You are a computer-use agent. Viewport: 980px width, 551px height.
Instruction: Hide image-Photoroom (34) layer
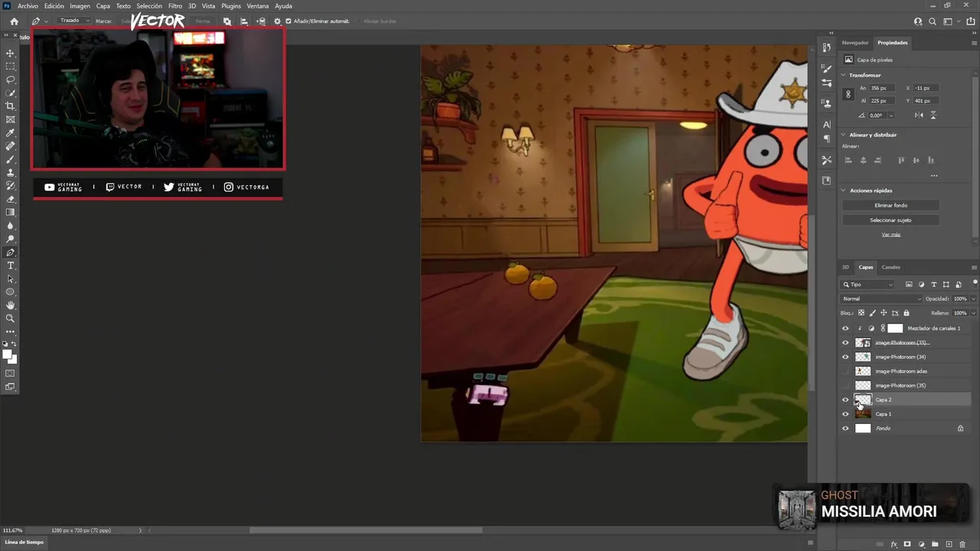click(845, 357)
